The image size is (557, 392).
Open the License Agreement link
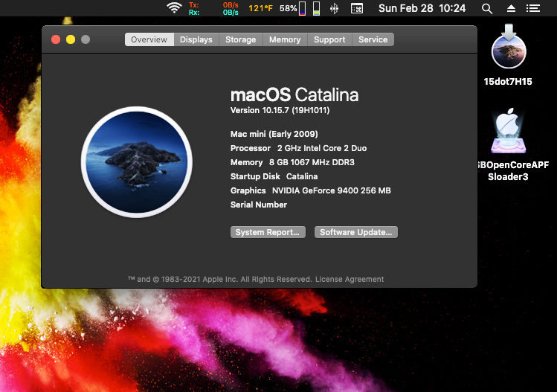click(350, 280)
